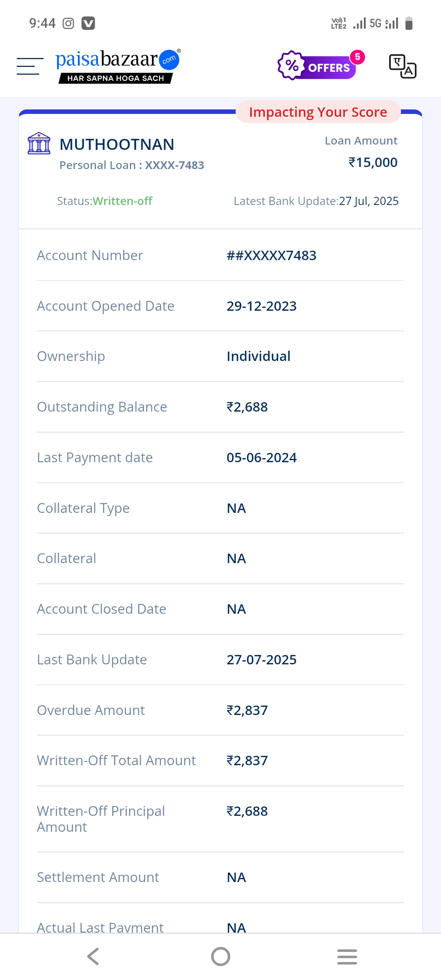Tap the language translate icon
Screen dimensions: 441x980
[402, 66]
